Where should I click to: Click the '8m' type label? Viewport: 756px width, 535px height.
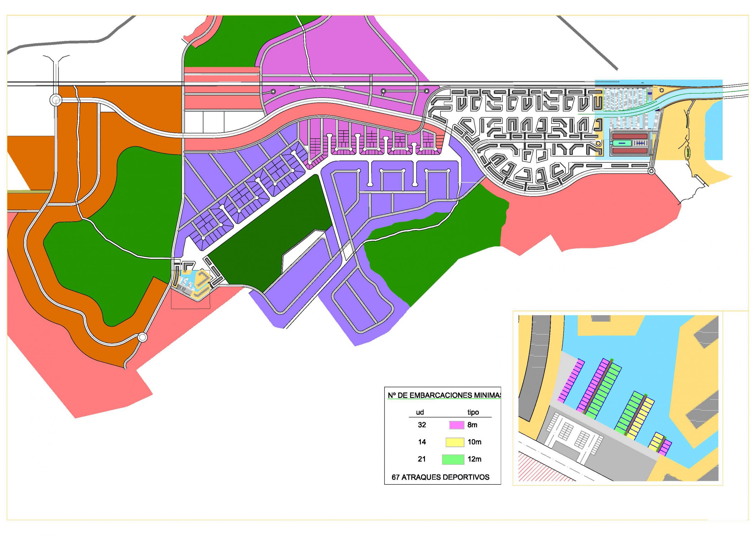472,425
